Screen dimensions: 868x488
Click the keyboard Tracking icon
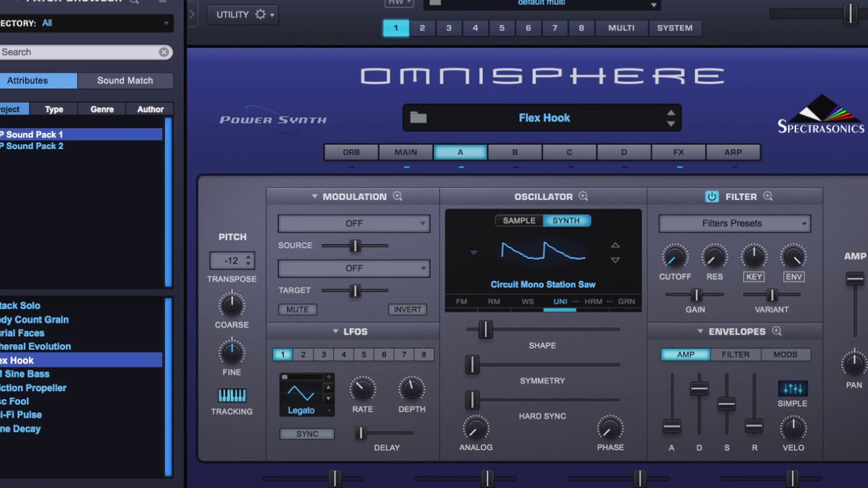(232, 396)
